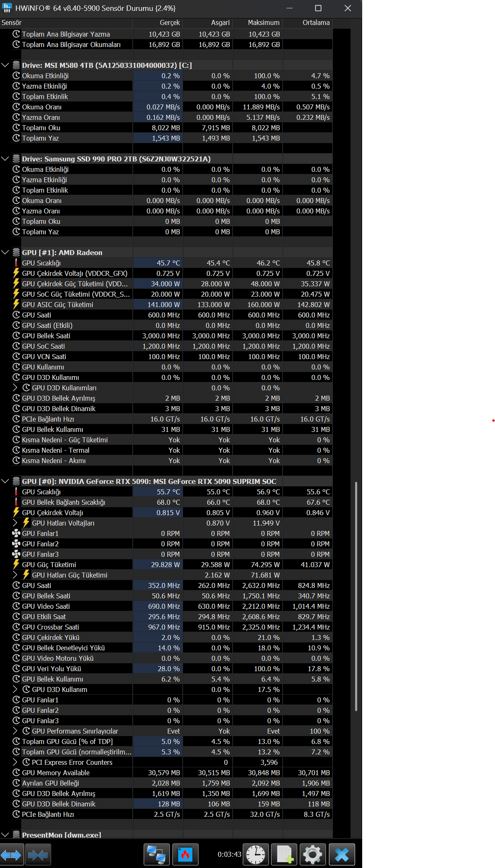Expand PCI Express Error Counters subgroup

[15, 762]
